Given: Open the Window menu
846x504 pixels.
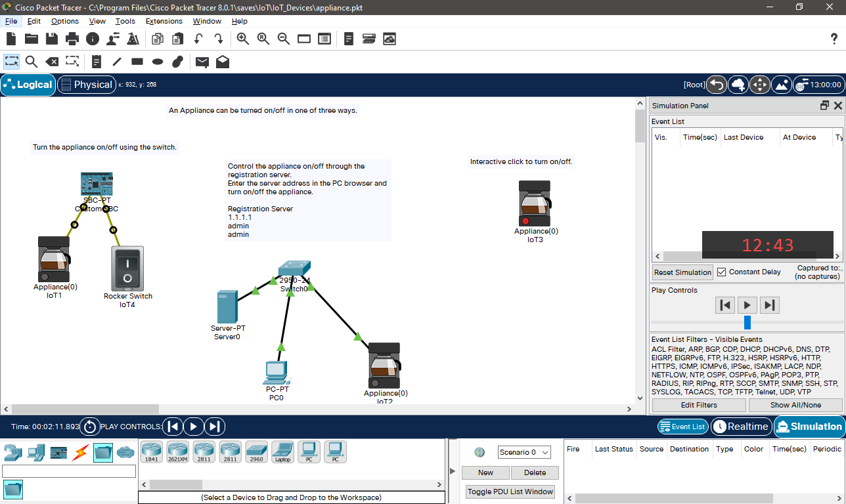Looking at the screenshot, I should [x=207, y=21].
